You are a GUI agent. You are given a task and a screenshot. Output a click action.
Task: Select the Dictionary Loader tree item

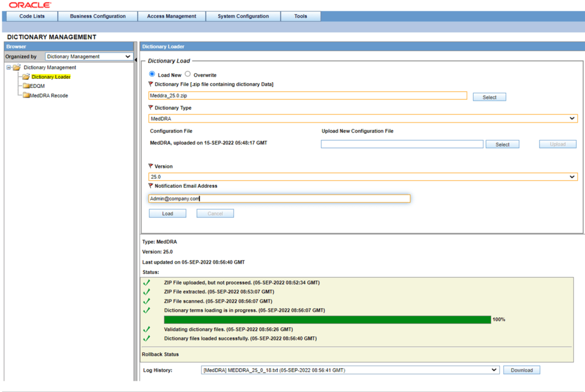point(51,77)
